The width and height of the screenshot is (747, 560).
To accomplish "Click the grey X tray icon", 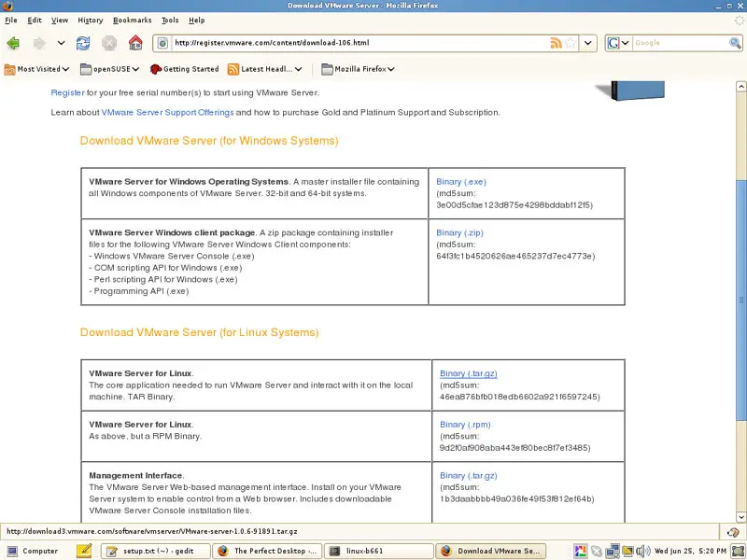I will (596, 551).
